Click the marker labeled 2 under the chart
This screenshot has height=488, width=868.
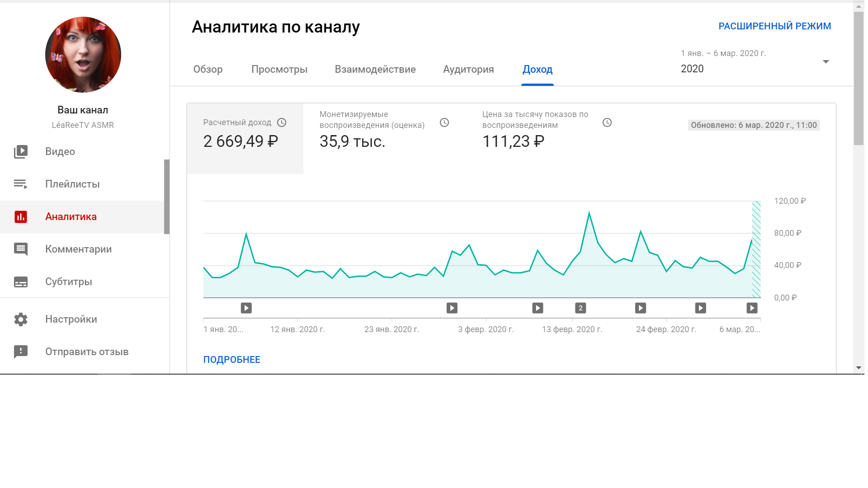(581, 308)
